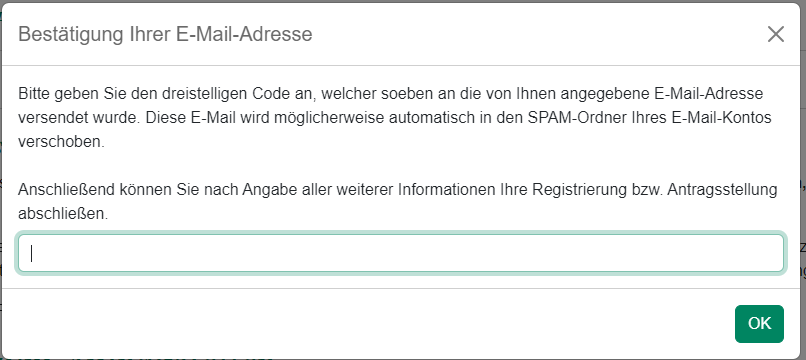
Task: Click the word 'verschoben.' in first paragraph
Action: pyautogui.click(x=61, y=142)
